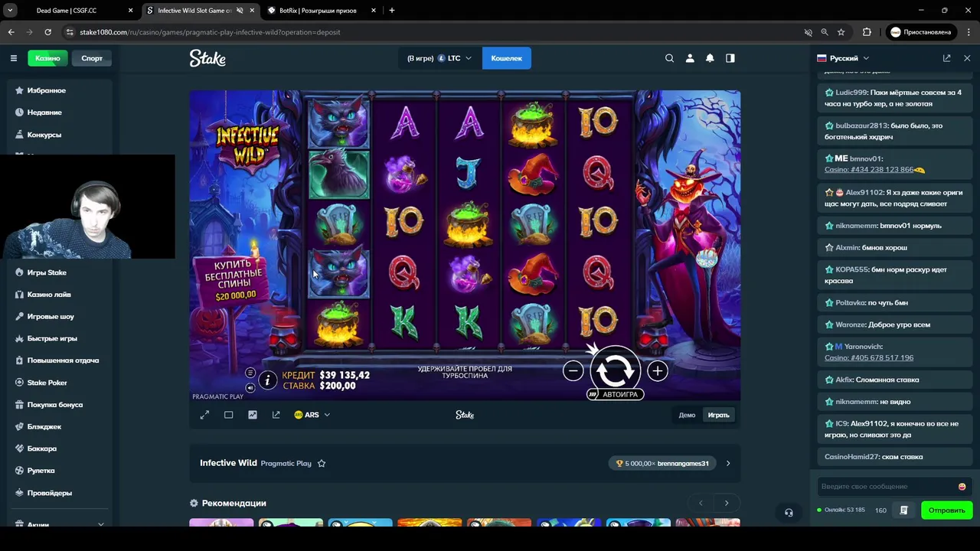Click the Stake logo

click(207, 58)
